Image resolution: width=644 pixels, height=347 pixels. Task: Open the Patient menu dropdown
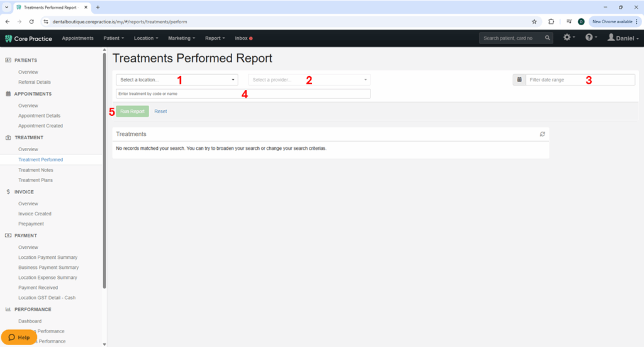click(113, 38)
